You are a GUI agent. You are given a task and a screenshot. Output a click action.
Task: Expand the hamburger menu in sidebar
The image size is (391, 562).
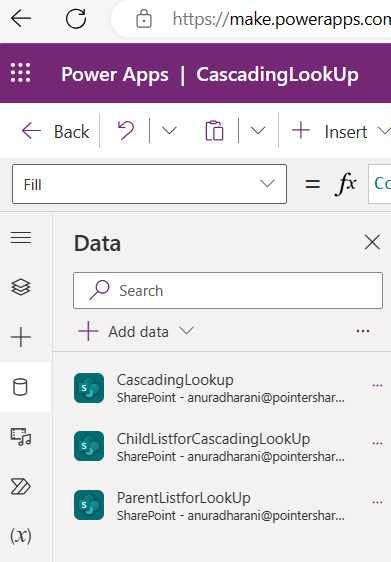[21, 238]
